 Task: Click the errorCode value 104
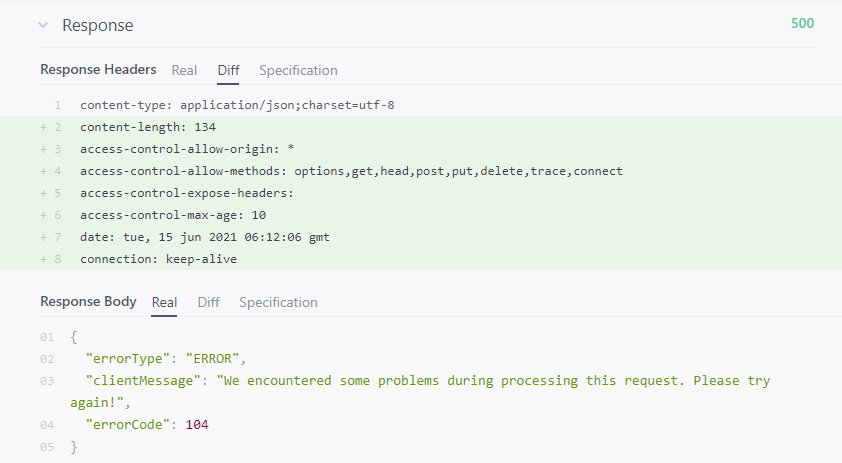(x=197, y=425)
